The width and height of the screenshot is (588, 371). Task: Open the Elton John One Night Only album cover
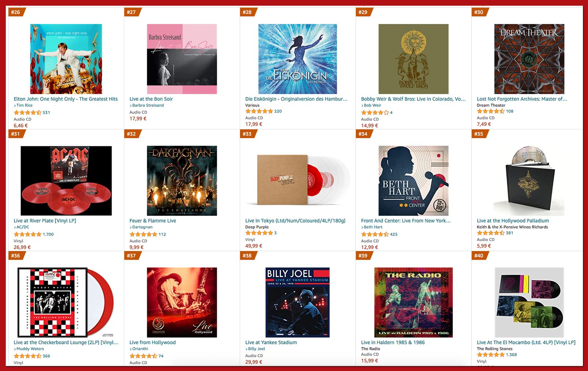click(66, 59)
